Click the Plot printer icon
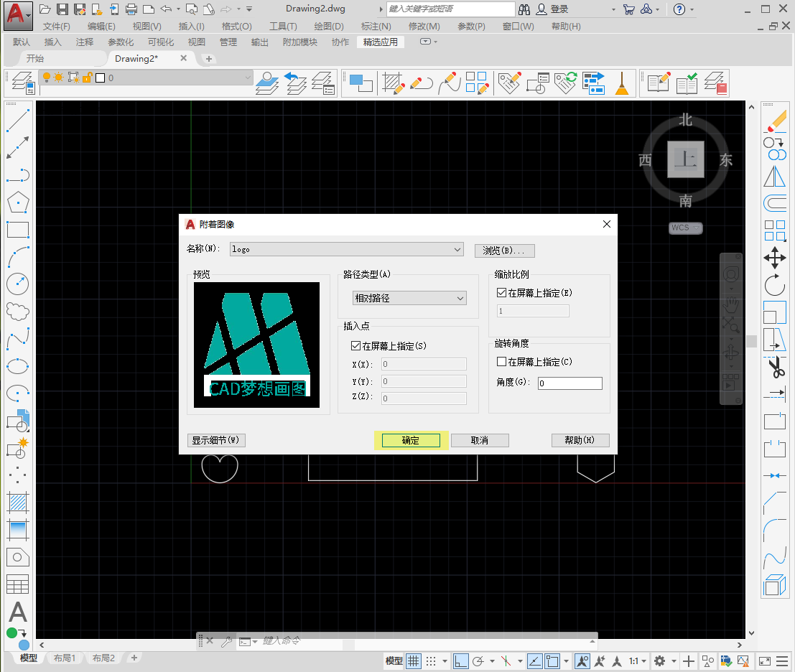Screen dimensions: 795x672 131,9
